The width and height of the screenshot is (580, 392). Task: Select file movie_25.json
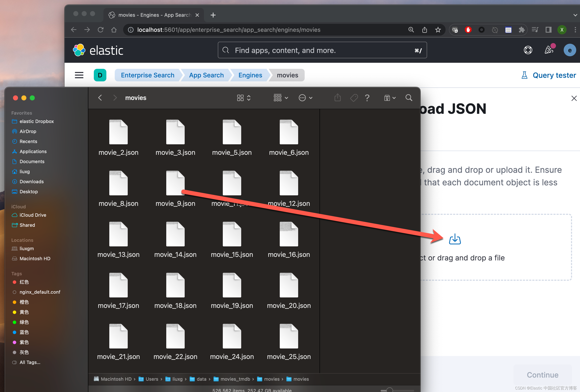[289, 342]
